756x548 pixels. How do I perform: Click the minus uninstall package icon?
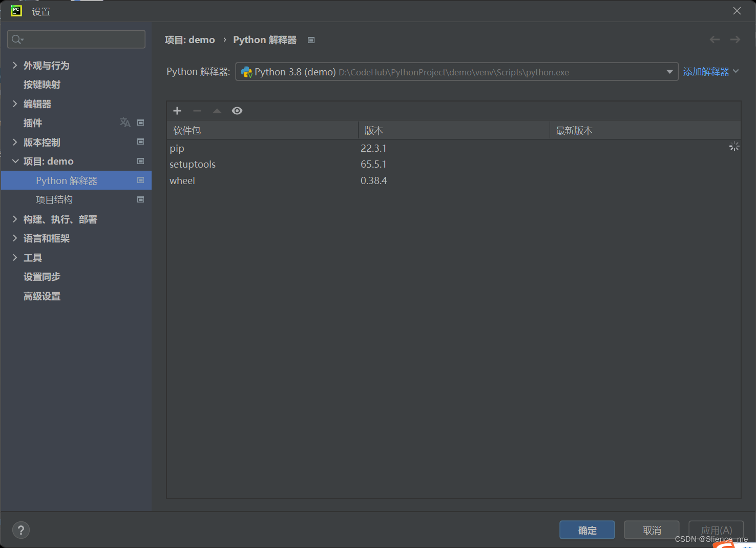(x=197, y=111)
